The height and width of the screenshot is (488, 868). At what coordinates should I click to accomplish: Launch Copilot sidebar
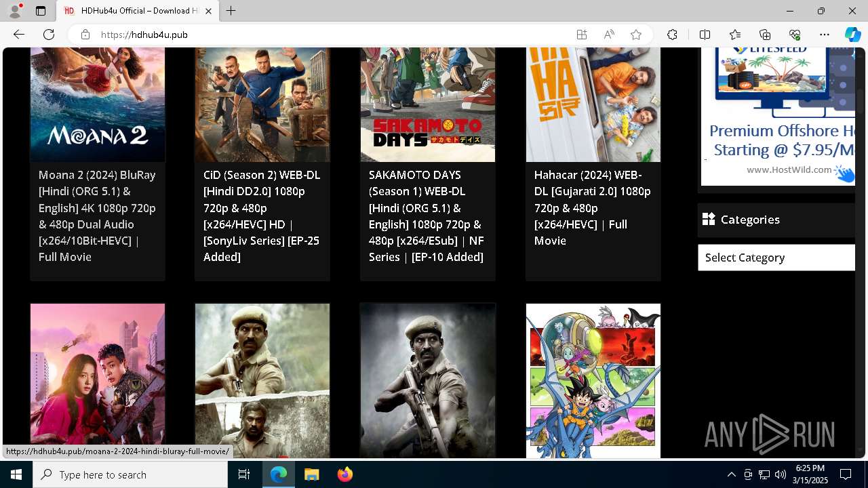tap(852, 35)
